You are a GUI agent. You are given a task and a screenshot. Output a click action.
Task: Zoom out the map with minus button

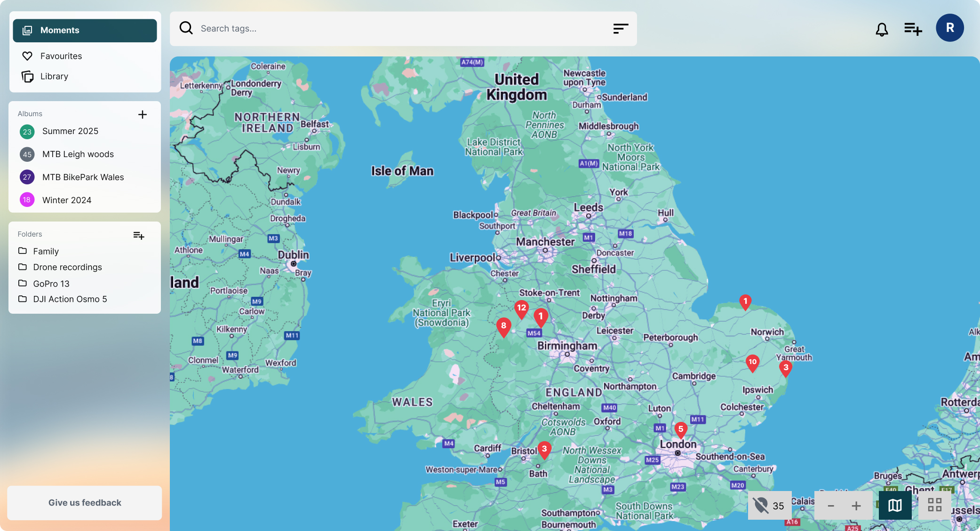tap(830, 506)
